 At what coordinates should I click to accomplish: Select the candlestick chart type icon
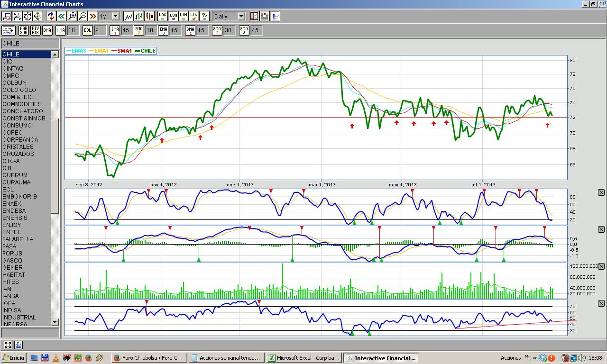coord(150,16)
